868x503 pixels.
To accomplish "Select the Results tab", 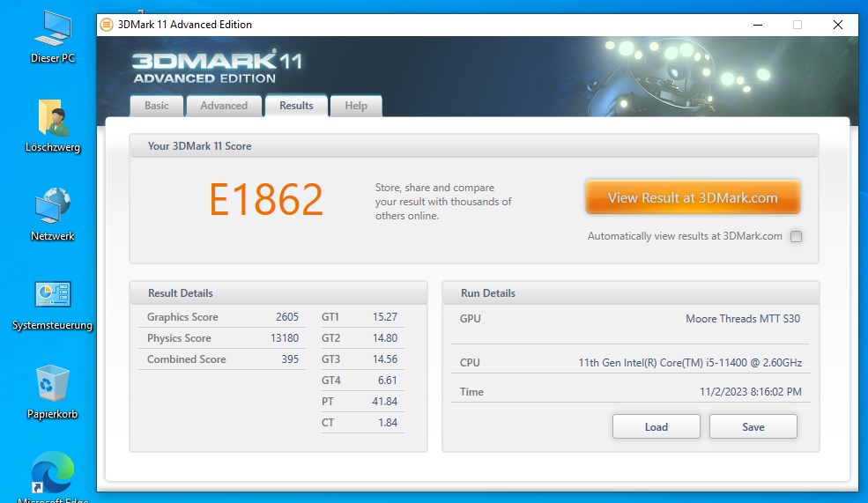I will tap(296, 106).
